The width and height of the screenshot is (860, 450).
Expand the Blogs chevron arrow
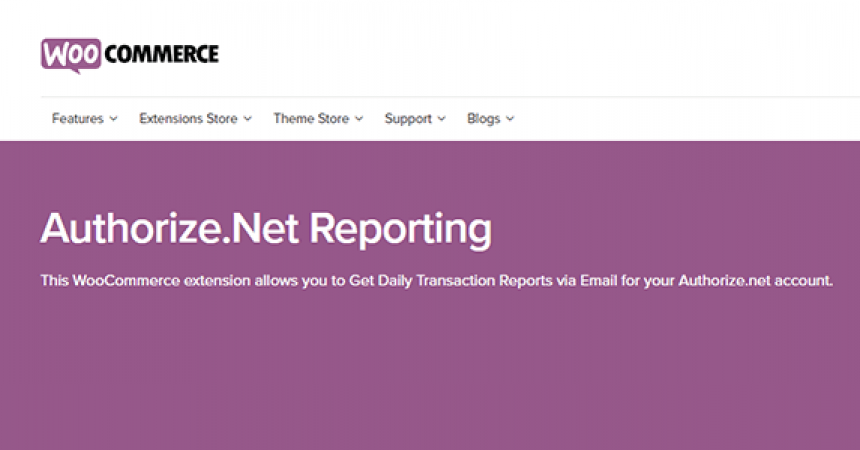(510, 119)
